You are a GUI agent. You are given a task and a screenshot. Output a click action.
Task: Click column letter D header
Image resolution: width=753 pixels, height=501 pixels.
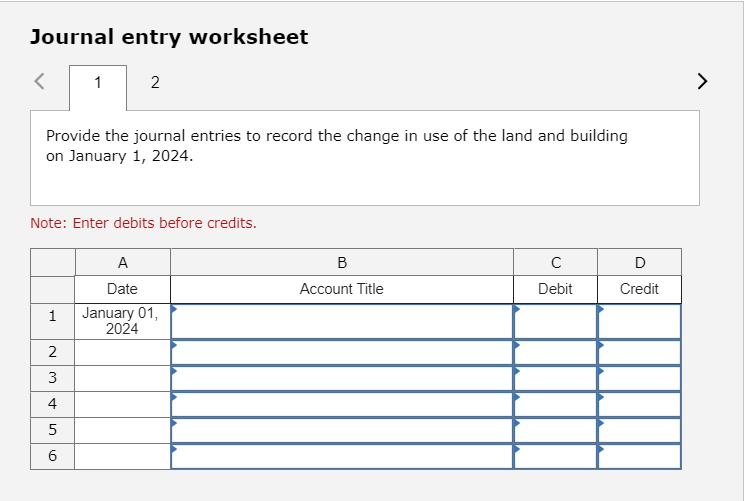639,262
